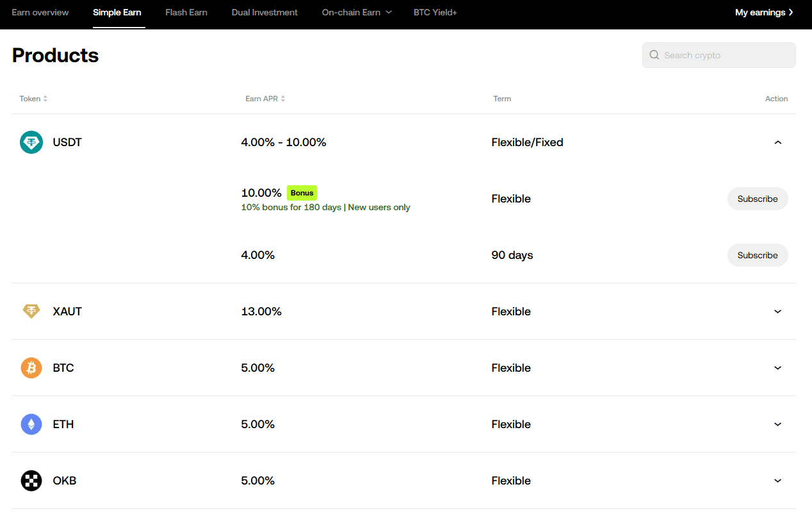The image size is (812, 523).
Task: Click the ETH Ethereum icon
Action: pos(31,424)
